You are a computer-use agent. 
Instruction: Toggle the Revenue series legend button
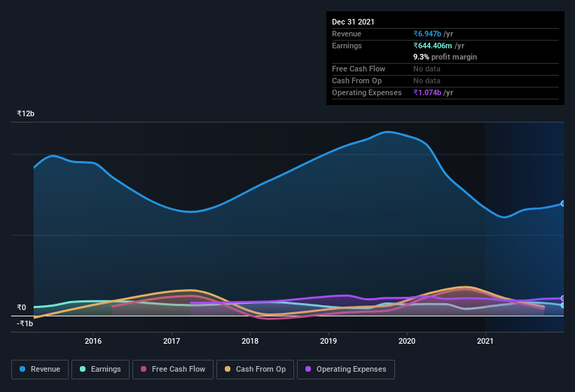(40, 370)
